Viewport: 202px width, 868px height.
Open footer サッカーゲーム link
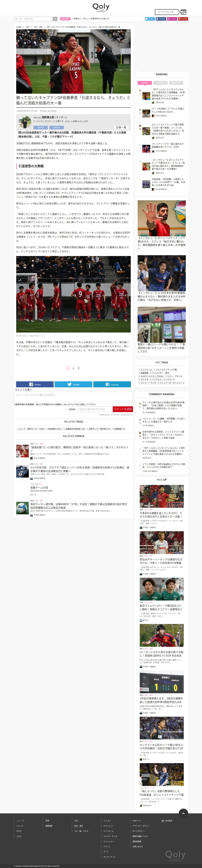tap(109, 857)
